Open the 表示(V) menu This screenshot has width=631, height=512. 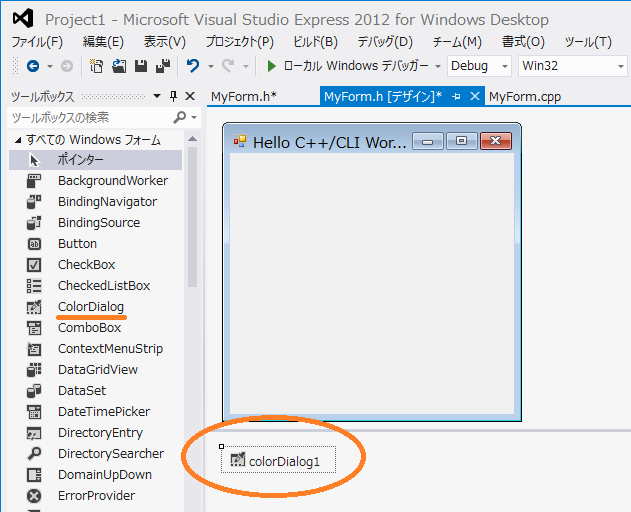165,42
